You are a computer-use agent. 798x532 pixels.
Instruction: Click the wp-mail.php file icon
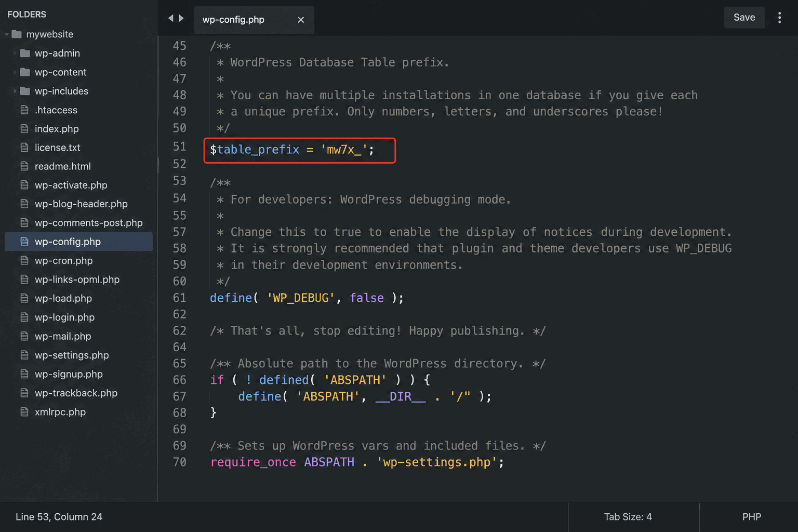24,336
